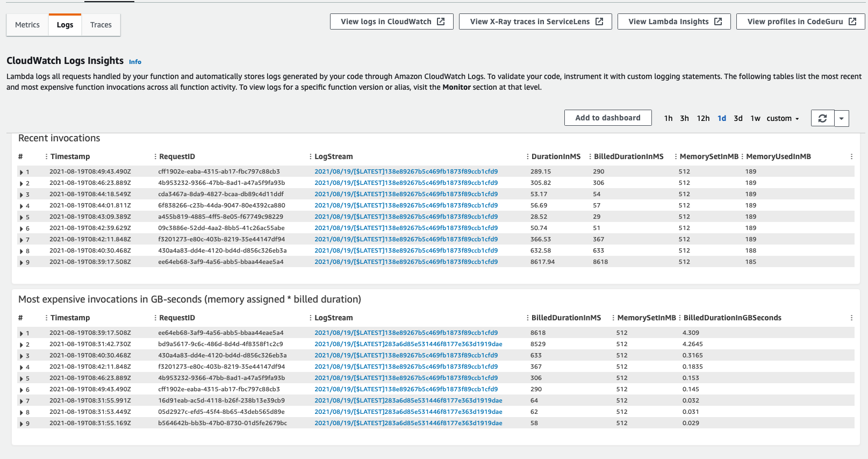Open log stream link for request b564642b
The image size is (868, 459).
[408, 423]
